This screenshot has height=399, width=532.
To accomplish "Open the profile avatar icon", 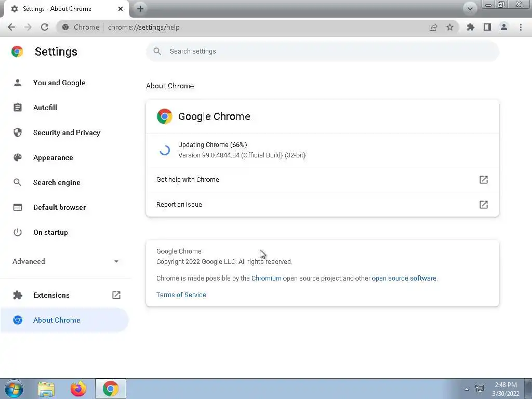I will [504, 27].
